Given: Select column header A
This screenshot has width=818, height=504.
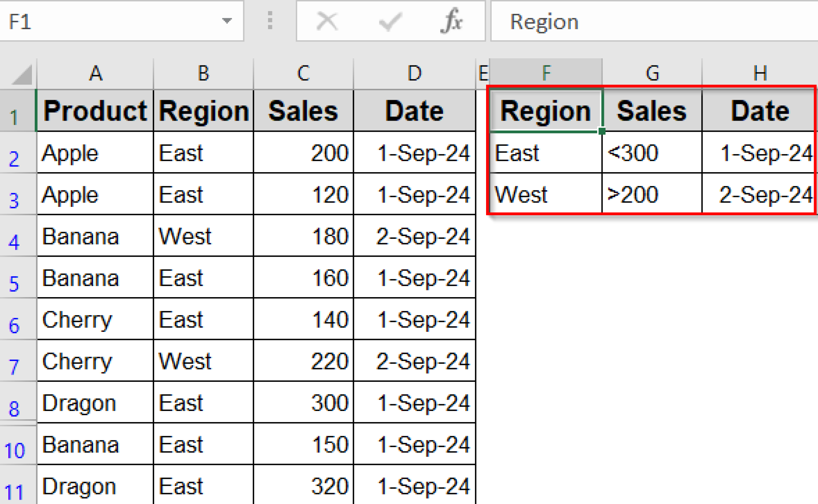Looking at the screenshot, I should [95, 73].
